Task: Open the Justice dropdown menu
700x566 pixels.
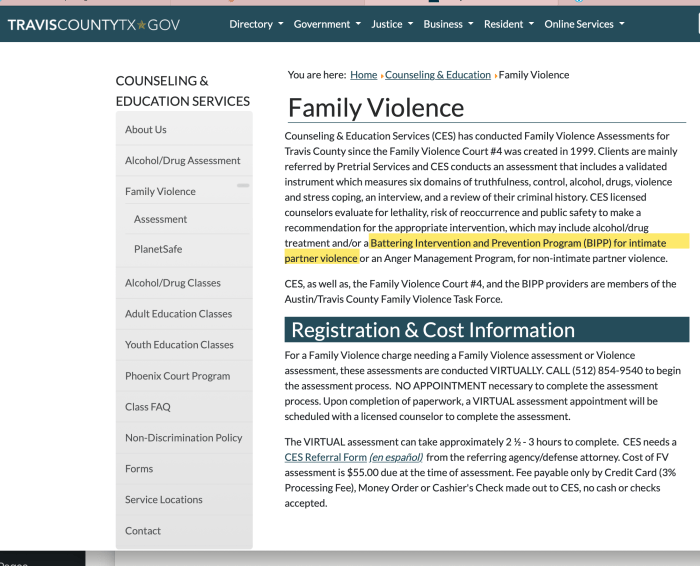Action: point(391,24)
